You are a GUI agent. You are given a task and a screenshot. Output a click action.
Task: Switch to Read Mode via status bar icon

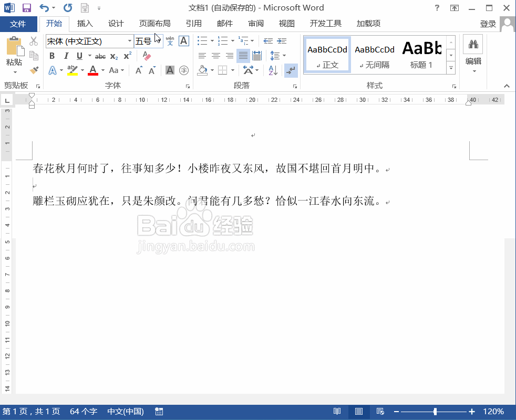(x=337, y=412)
